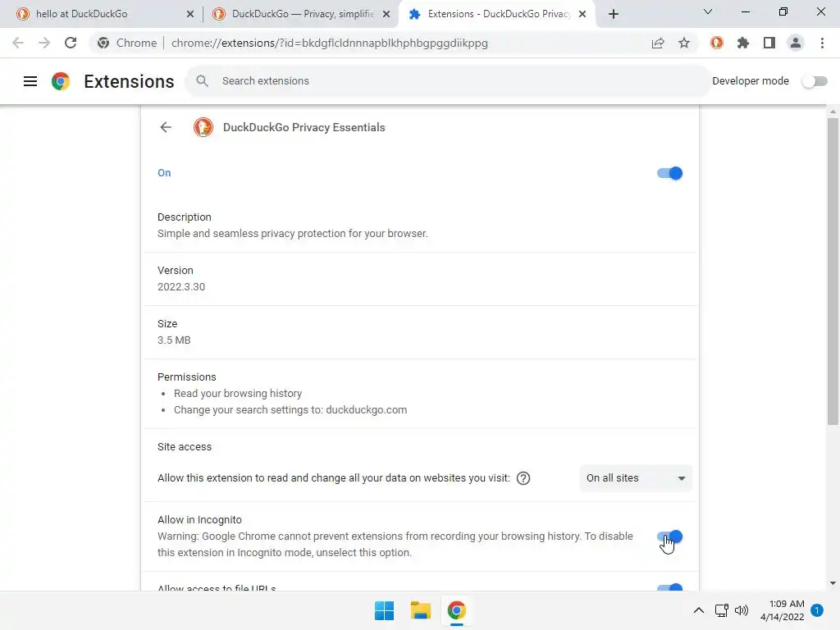Click the 'Developer mode' label

pos(750,81)
